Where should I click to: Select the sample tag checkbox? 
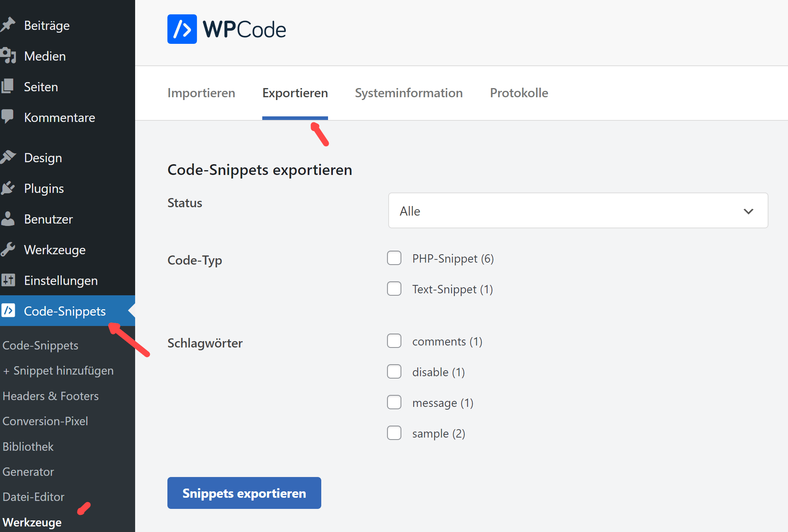pos(394,433)
